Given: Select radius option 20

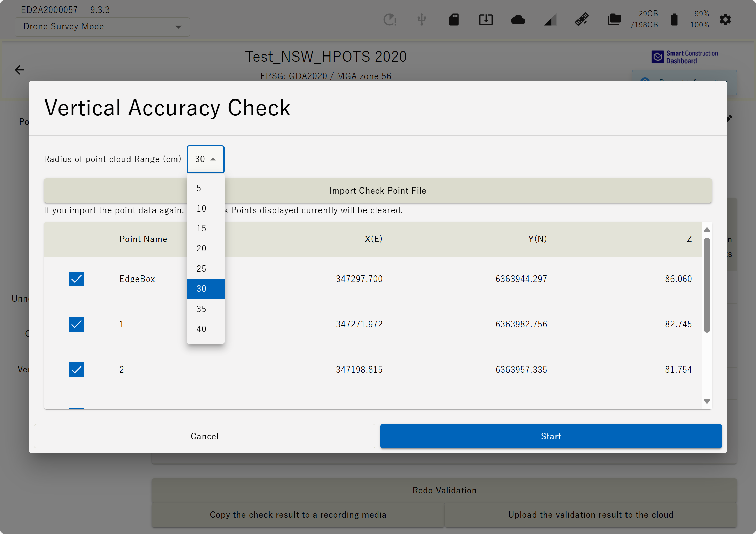Looking at the screenshot, I should pos(206,248).
